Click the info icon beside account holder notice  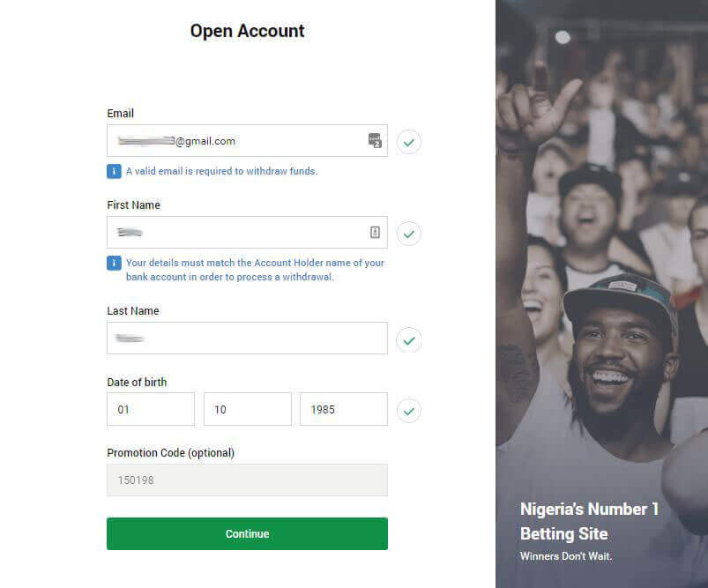click(x=114, y=263)
